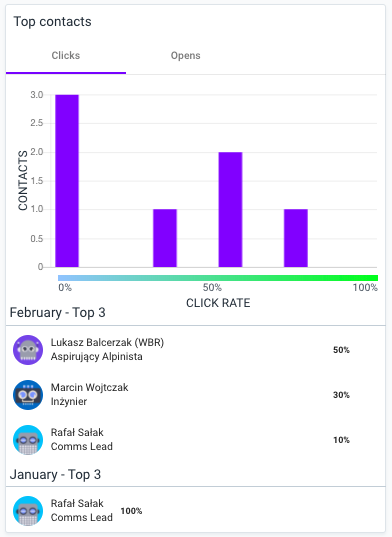Click the February - Top 3 heading
The image size is (392, 537).
(58, 313)
